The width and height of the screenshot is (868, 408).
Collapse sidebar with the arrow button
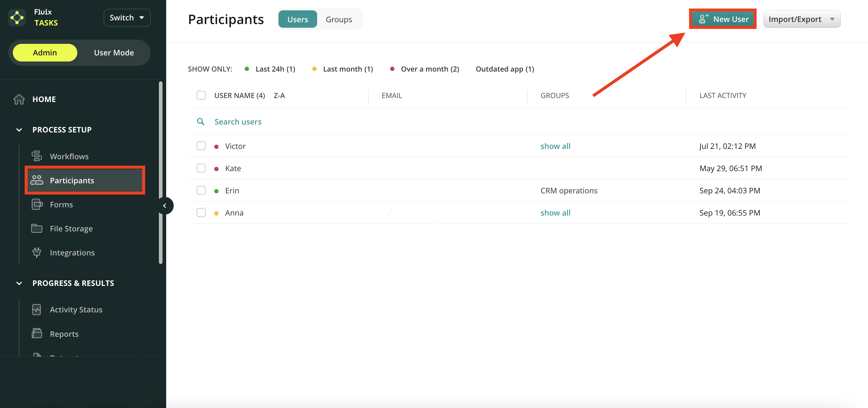point(165,206)
